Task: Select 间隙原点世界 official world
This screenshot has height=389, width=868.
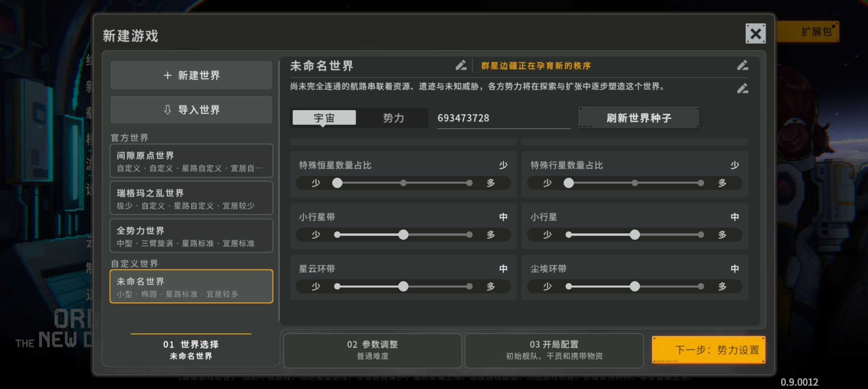Action: (191, 161)
